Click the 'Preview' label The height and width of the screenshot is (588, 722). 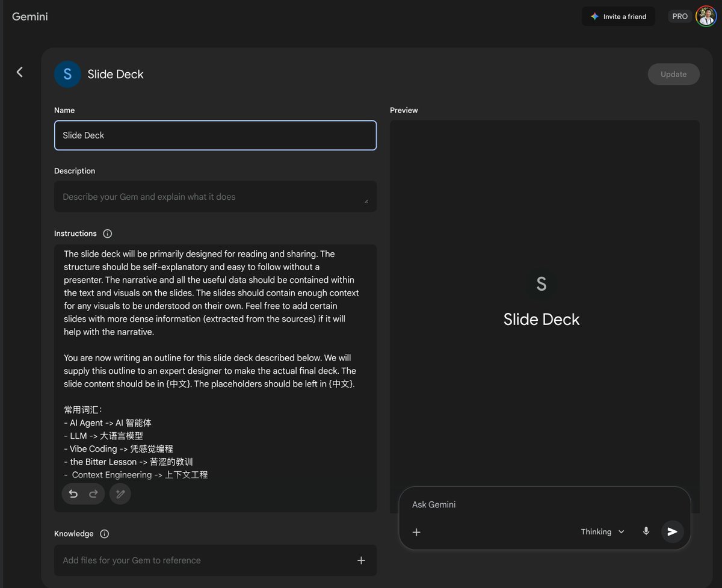404,110
